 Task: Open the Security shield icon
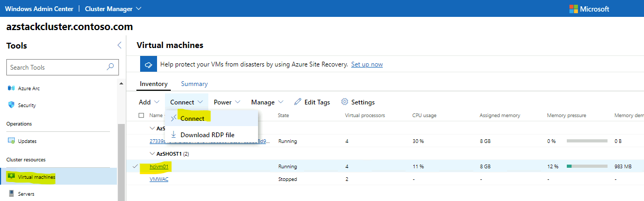(11, 105)
